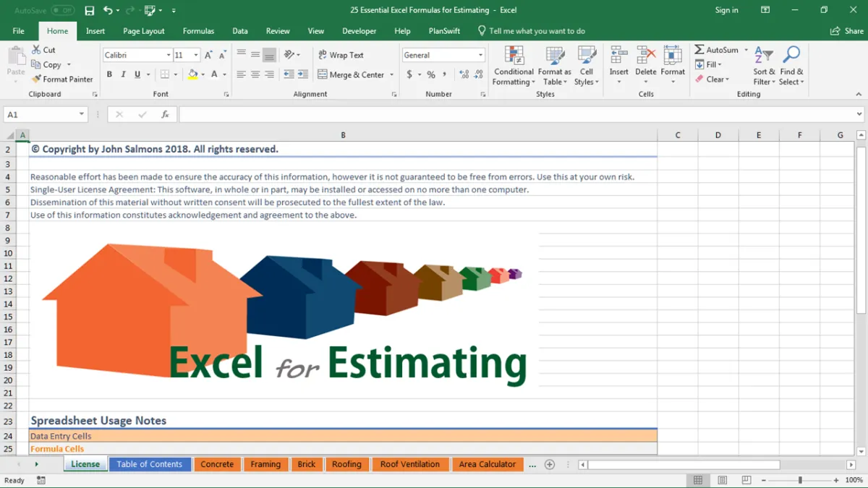
Task: Open the PlanSwift ribbon tab
Action: (x=444, y=31)
